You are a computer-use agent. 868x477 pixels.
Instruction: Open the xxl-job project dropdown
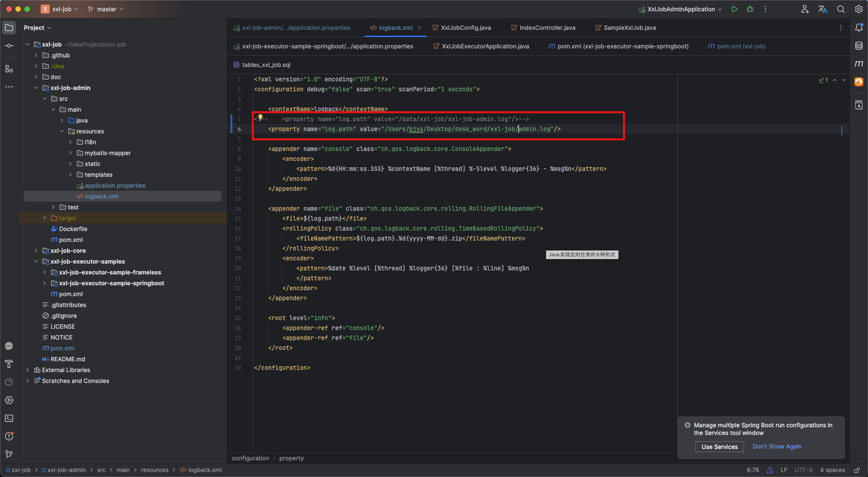(60, 9)
